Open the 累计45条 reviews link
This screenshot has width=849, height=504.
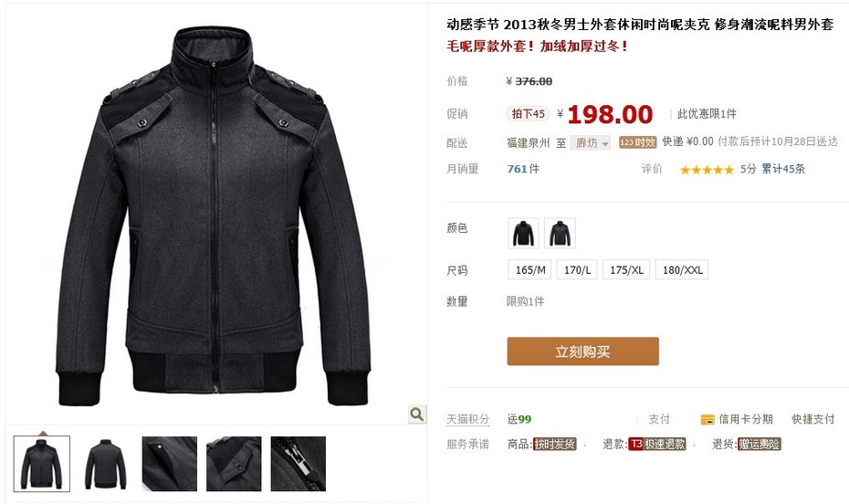click(783, 169)
